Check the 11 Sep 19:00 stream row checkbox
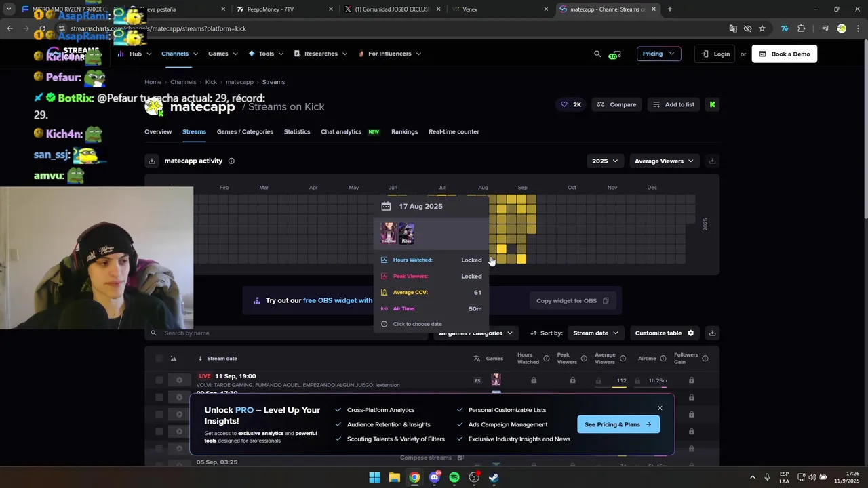868x488 pixels. (x=159, y=380)
